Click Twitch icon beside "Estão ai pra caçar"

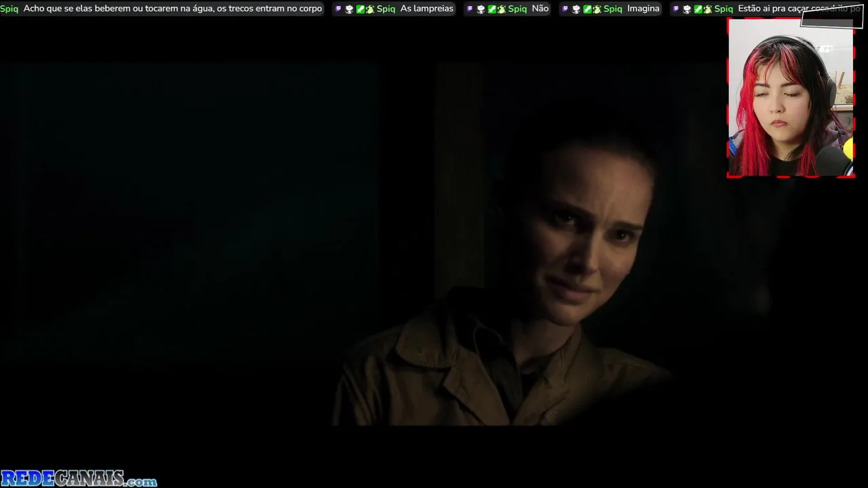click(x=676, y=9)
